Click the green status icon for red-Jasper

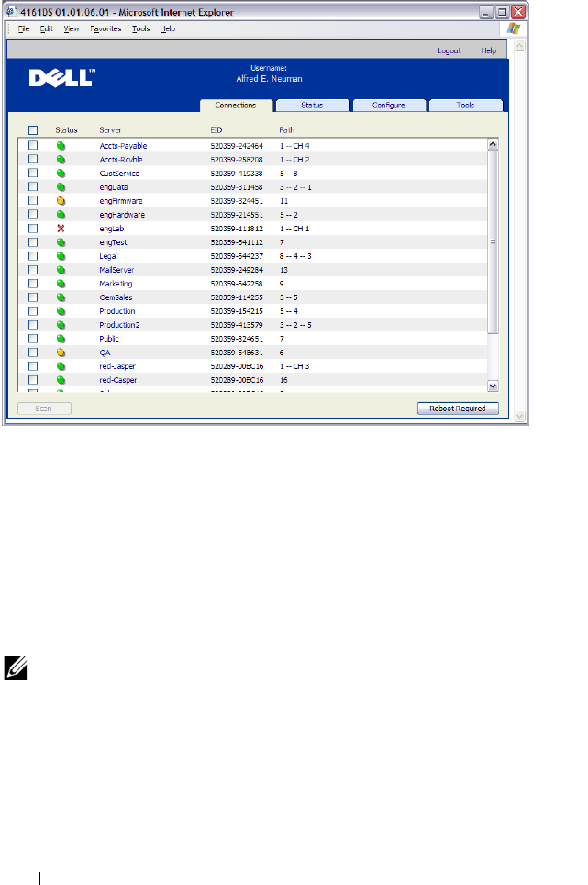[x=61, y=367]
